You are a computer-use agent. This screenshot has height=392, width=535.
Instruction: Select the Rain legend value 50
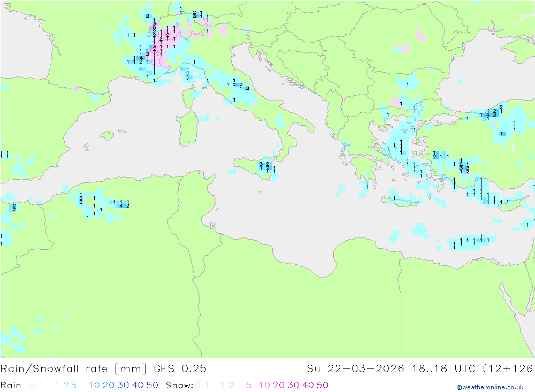click(x=152, y=385)
